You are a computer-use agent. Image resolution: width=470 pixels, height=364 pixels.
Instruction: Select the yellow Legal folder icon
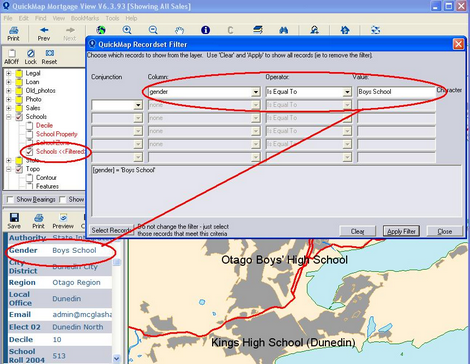pyautogui.click(x=19, y=73)
